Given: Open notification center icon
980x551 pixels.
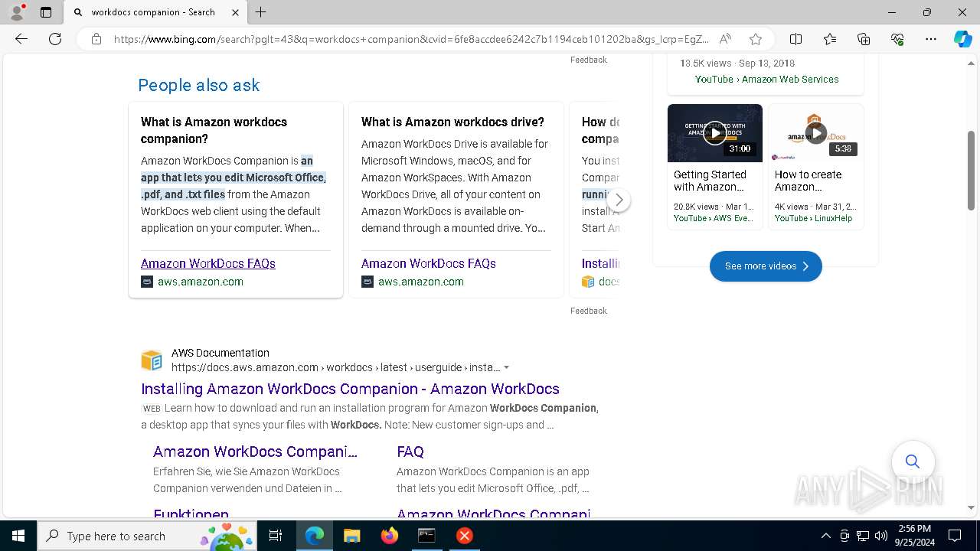Looking at the screenshot, I should coord(955,536).
